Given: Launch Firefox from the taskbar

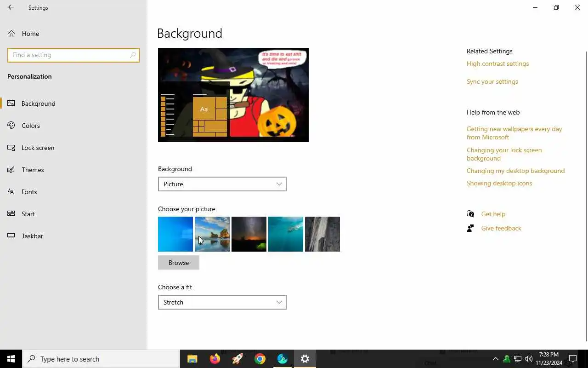Looking at the screenshot, I should click(x=215, y=359).
